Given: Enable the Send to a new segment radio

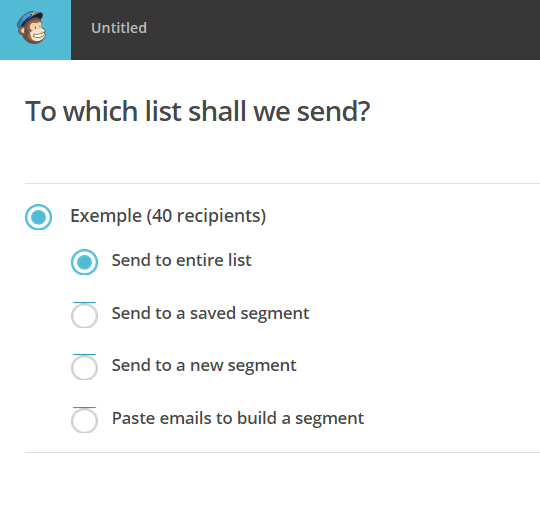Looking at the screenshot, I should pos(84,367).
